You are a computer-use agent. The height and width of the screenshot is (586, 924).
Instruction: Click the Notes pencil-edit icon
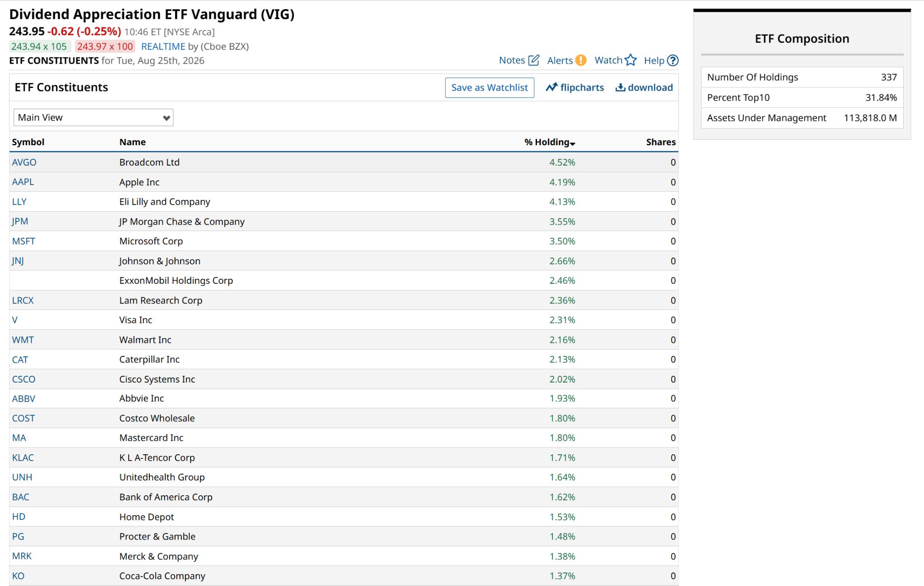[534, 60]
